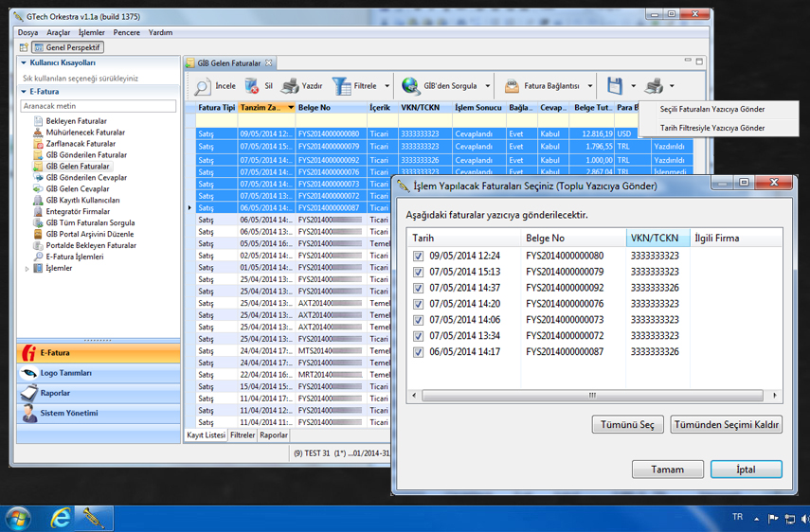Click Tümünden Seçimi Kaldır button
The image size is (810, 532).
[726, 425]
